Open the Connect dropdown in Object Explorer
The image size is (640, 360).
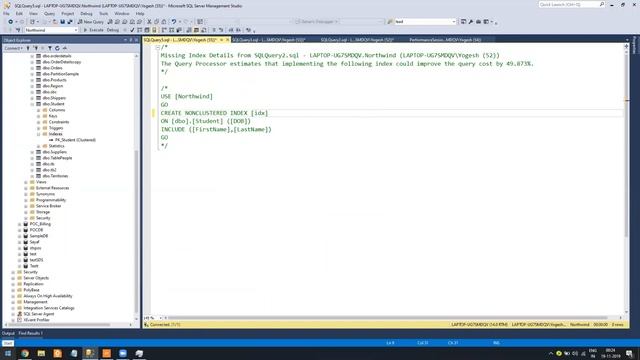coord(13,48)
